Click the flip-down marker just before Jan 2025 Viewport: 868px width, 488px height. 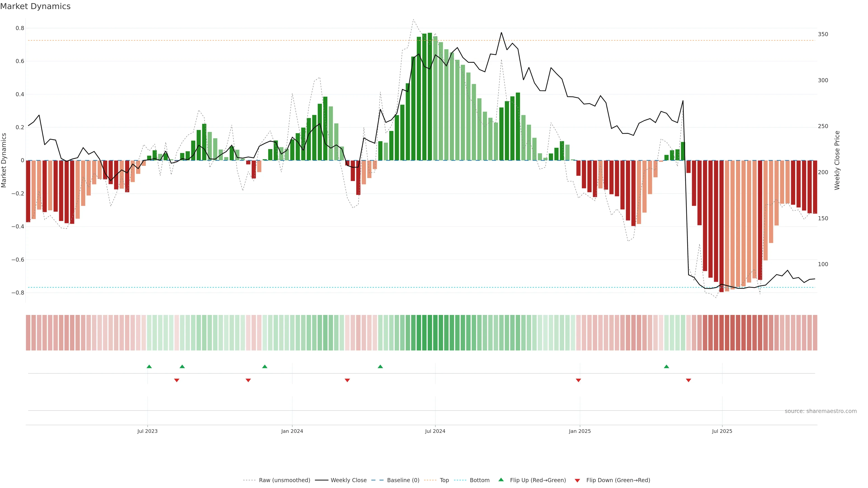pos(578,380)
